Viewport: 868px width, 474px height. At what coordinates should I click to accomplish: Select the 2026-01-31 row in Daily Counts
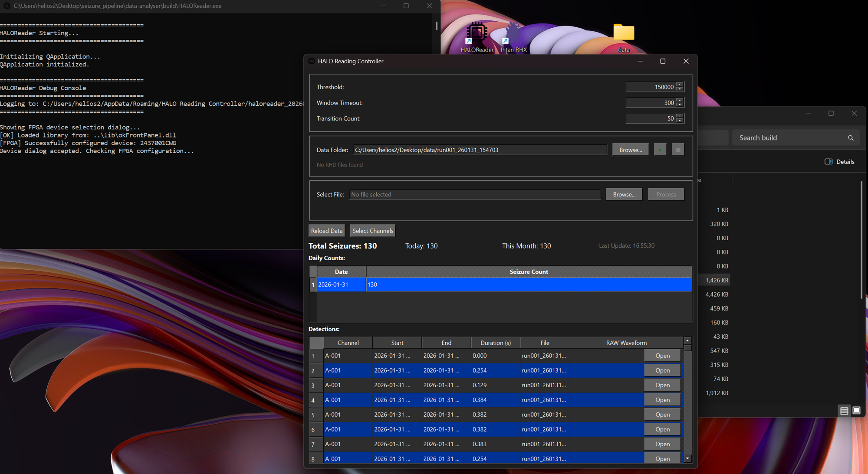pyautogui.click(x=341, y=284)
